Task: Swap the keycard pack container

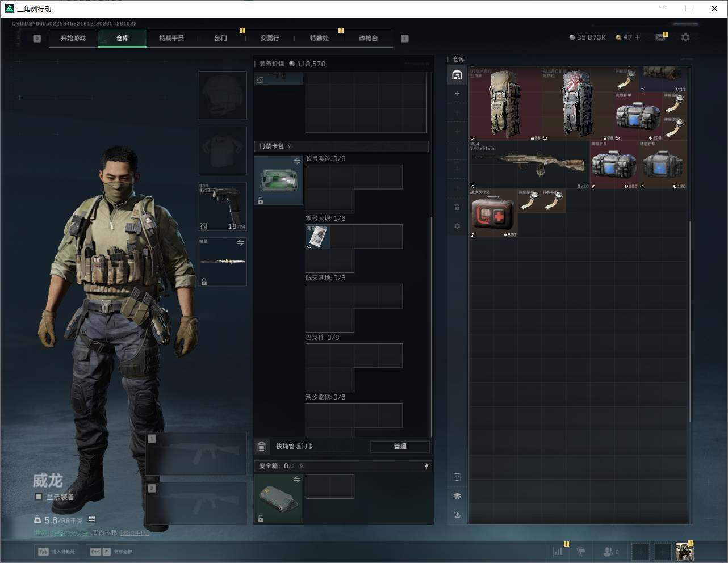Action: [297, 162]
